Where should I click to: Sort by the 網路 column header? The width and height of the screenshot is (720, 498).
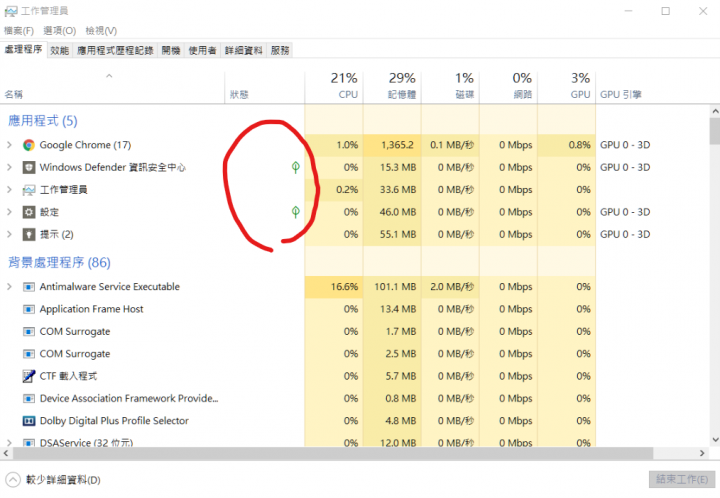508,86
